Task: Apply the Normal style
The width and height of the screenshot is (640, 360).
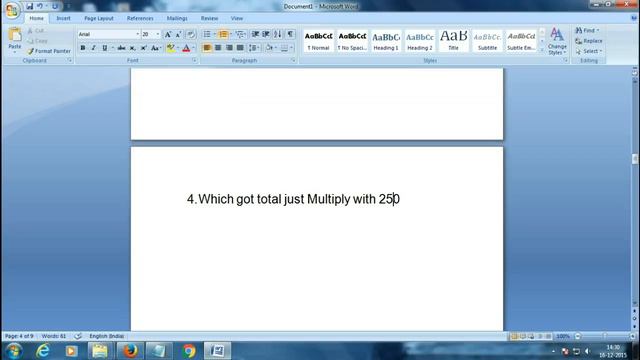Action: (318, 41)
